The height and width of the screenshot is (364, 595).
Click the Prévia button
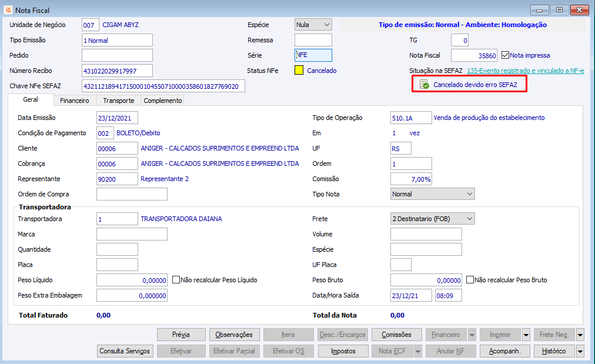[x=181, y=335]
